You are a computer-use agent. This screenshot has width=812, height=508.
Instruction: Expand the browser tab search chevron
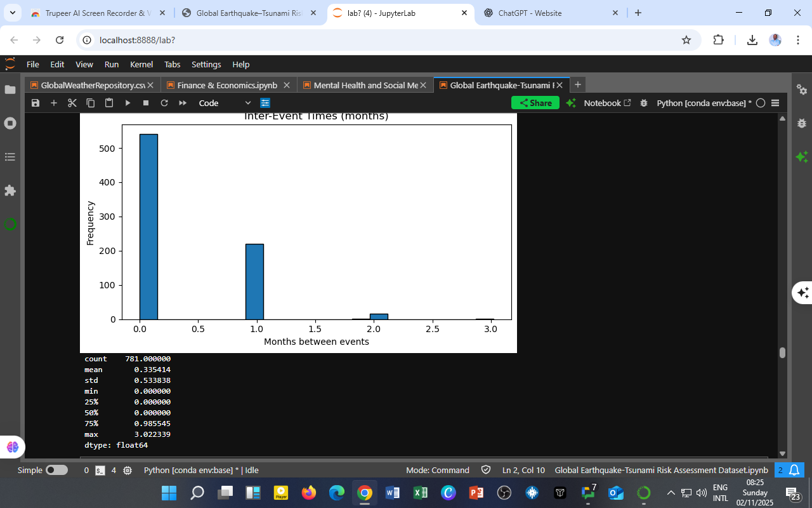[12, 13]
